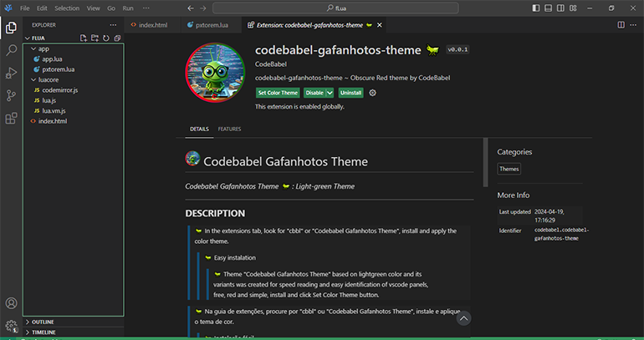This screenshot has height=340, width=644.
Task: Switch to the index.html editor tab
Action: 153,25
